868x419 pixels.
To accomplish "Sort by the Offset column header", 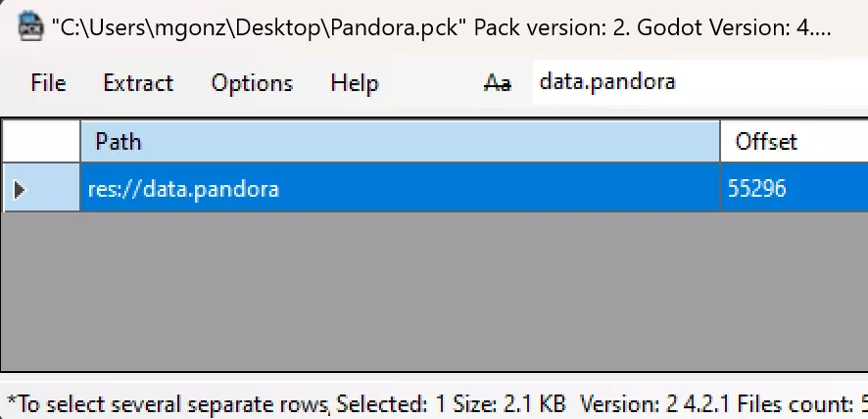I will [x=795, y=142].
